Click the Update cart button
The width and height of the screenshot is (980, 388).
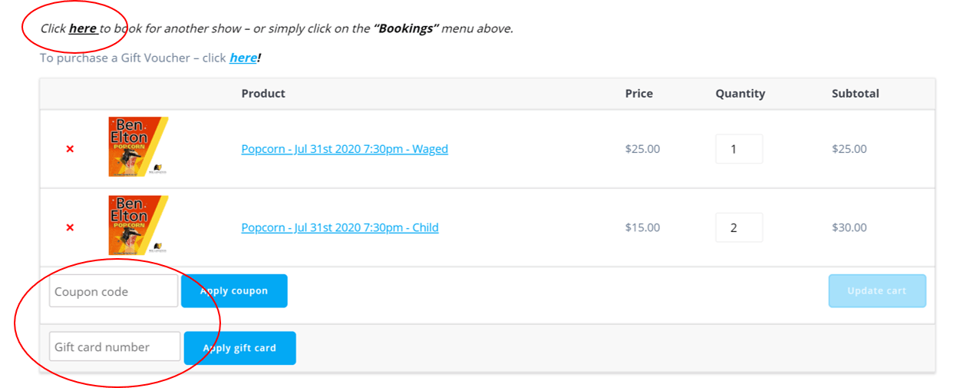point(877,291)
